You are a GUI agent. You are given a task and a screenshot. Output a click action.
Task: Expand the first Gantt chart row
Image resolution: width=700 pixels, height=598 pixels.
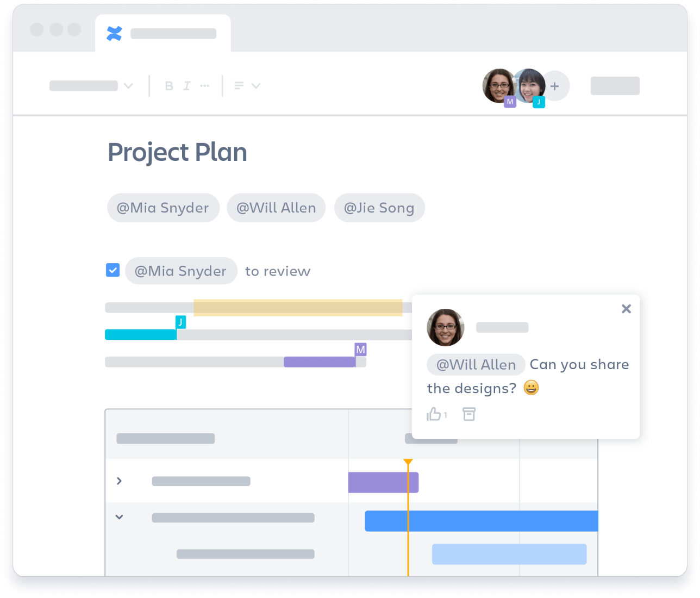(119, 481)
